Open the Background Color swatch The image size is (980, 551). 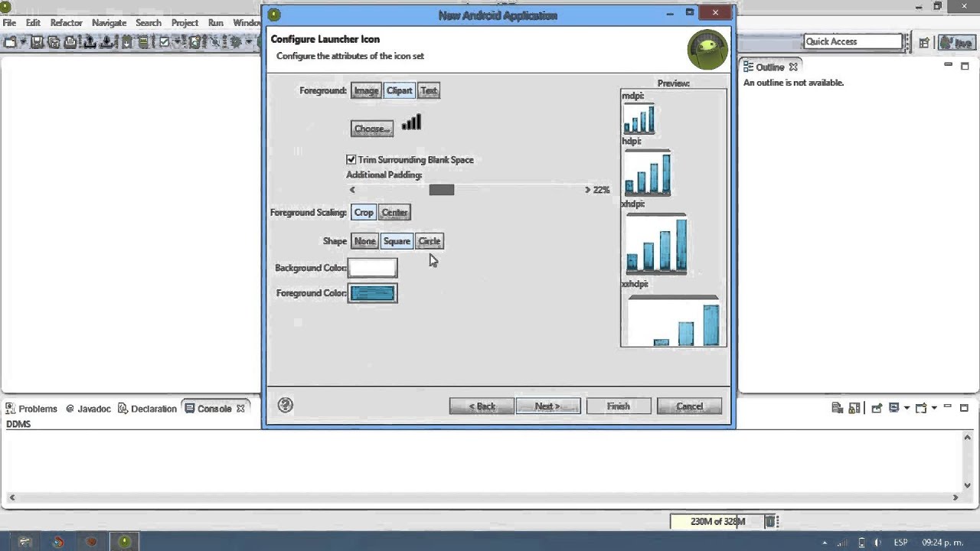click(373, 268)
